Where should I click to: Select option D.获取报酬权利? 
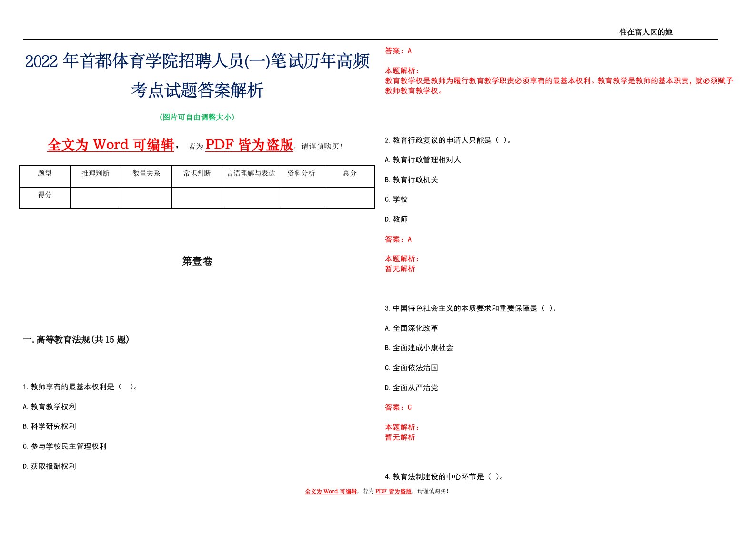point(50,466)
